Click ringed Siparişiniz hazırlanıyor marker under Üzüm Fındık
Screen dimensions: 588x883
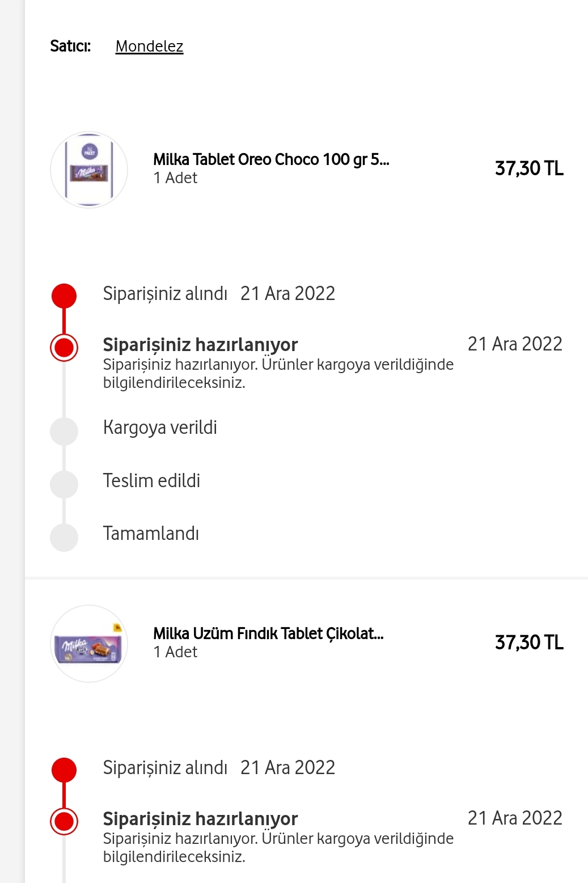click(64, 821)
